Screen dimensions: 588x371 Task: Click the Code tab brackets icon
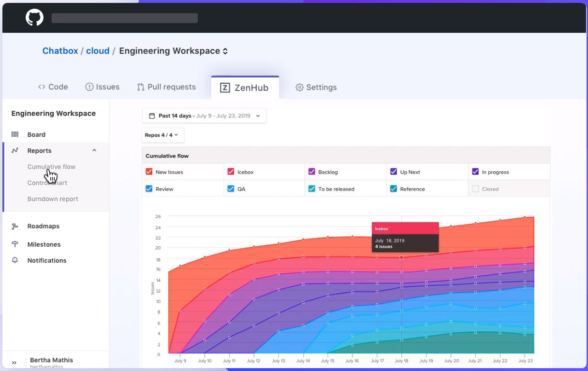[x=42, y=87]
